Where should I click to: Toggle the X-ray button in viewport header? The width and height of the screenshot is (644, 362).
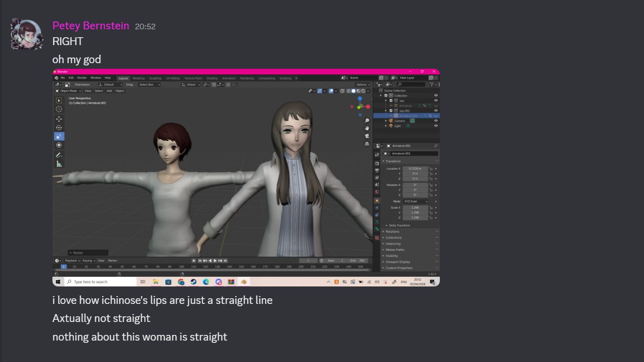[342, 91]
